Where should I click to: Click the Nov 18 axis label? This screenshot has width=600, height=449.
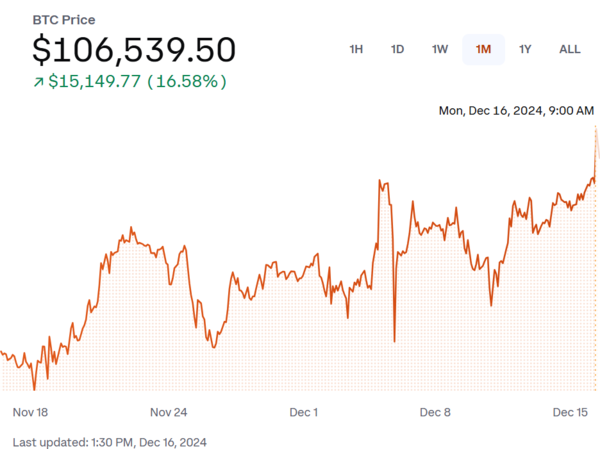(30, 412)
